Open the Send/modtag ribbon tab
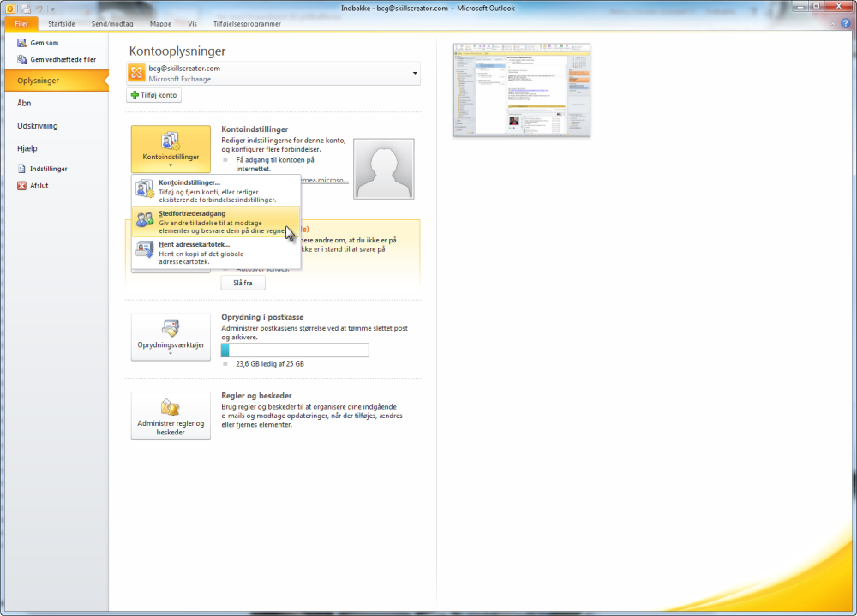This screenshot has height=616, width=857. point(112,23)
